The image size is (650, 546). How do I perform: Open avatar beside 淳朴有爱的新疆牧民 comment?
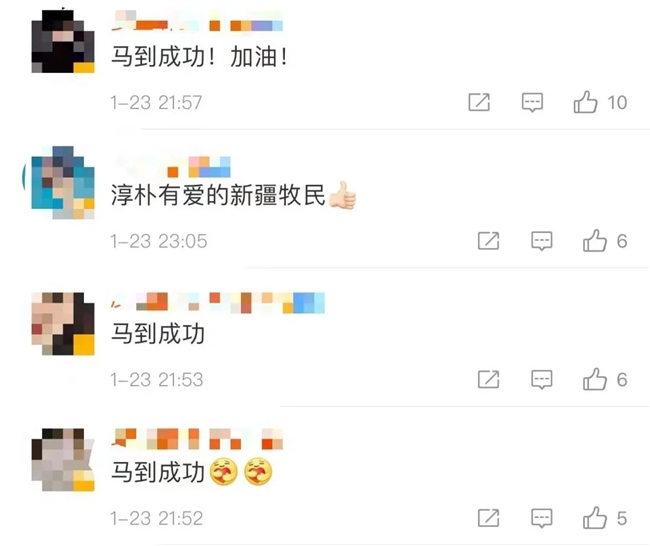[63, 182]
